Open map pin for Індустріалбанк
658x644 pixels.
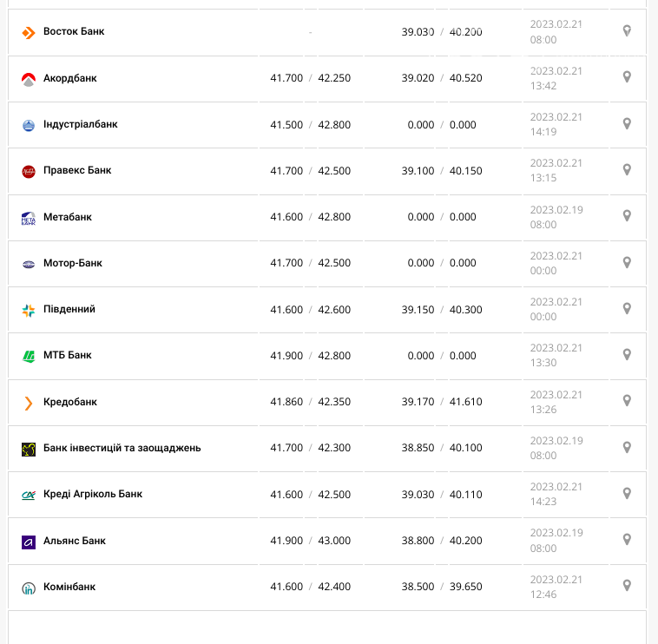coord(627,123)
